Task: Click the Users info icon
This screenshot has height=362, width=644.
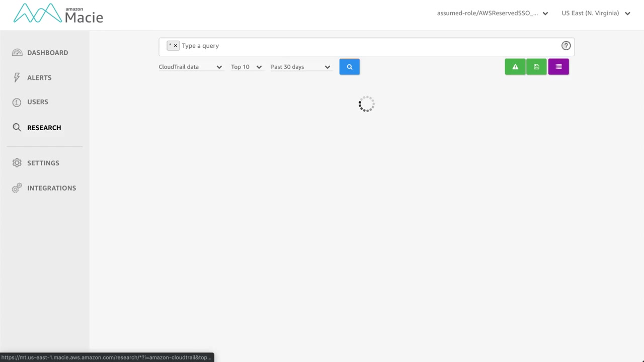Action: (17, 102)
